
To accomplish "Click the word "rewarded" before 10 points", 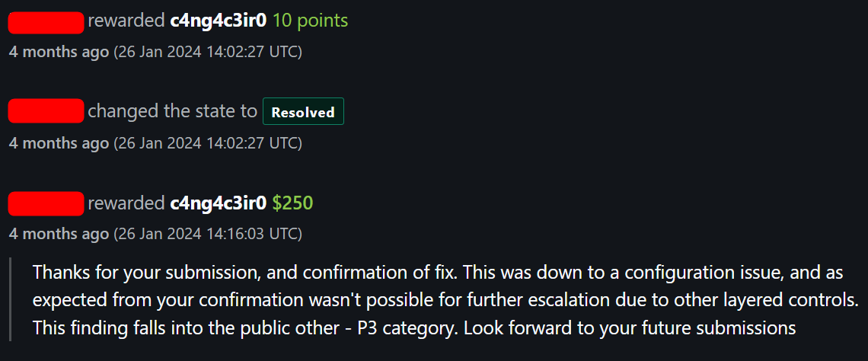I will click(x=126, y=21).
